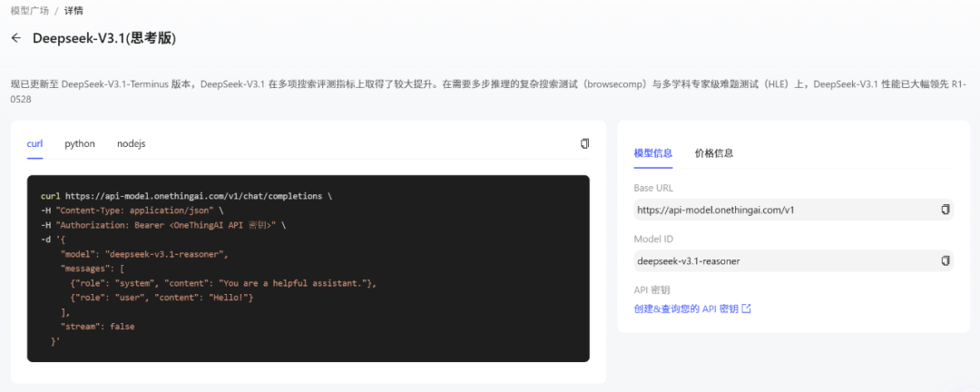Copy the curl code snippet
The width and height of the screenshot is (980, 392).
click(x=584, y=143)
